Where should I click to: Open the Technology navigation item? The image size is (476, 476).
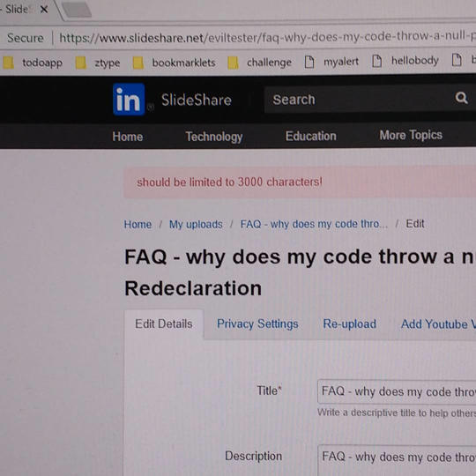coord(214,137)
